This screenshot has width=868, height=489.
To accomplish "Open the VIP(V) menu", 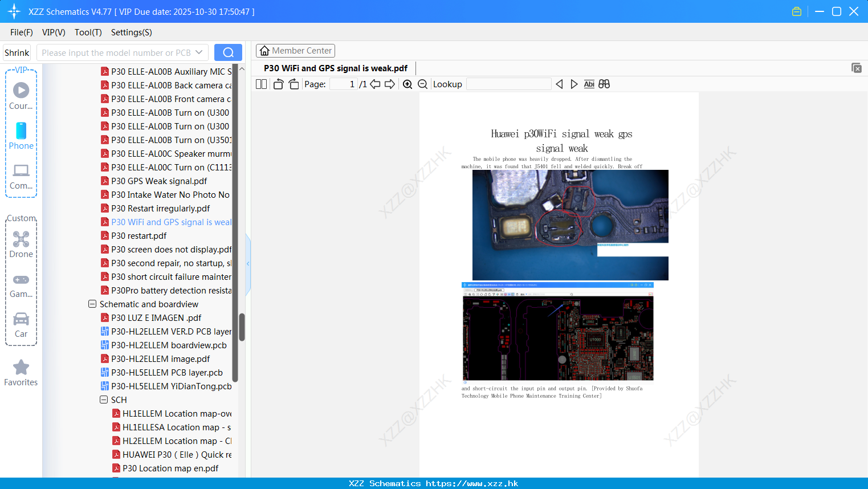I will pos(54,32).
